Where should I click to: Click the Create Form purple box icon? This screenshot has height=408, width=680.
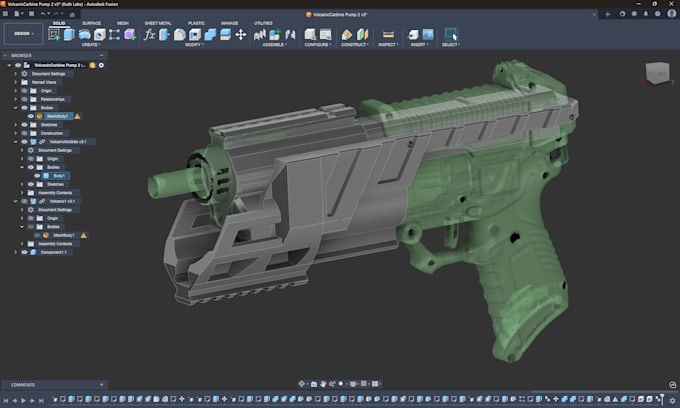coord(130,34)
